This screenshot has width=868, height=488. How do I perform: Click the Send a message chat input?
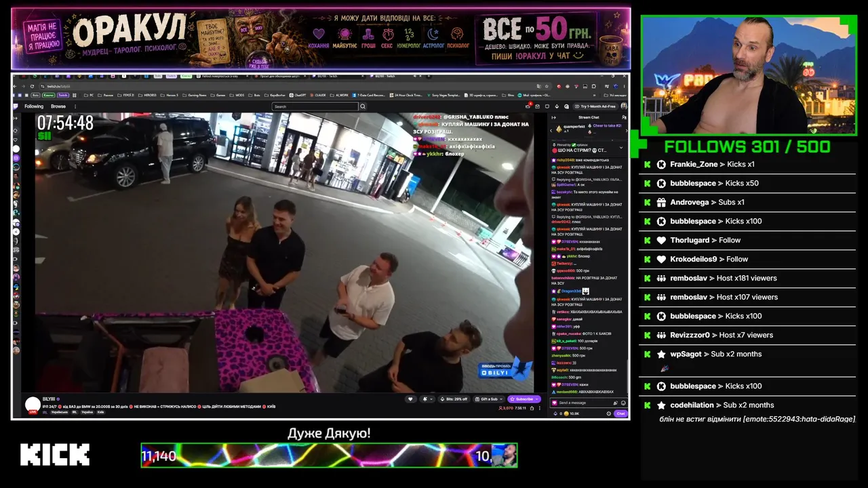pyautogui.click(x=589, y=403)
